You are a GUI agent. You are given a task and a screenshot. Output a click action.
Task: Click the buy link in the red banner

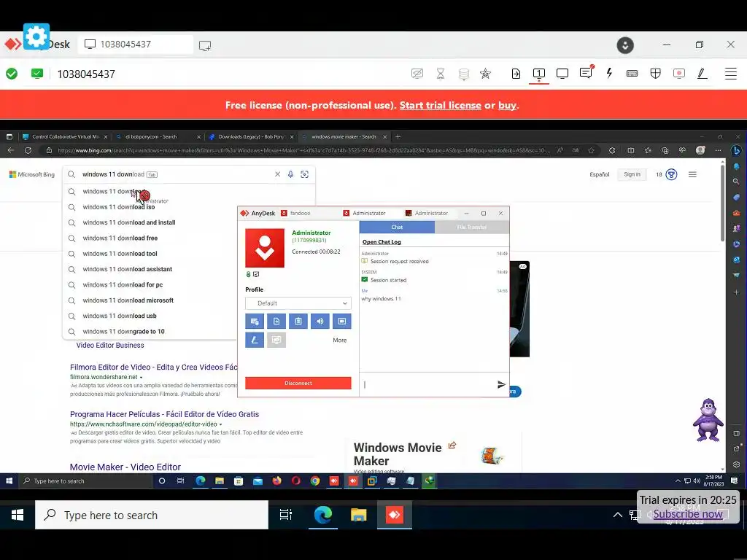(x=507, y=105)
